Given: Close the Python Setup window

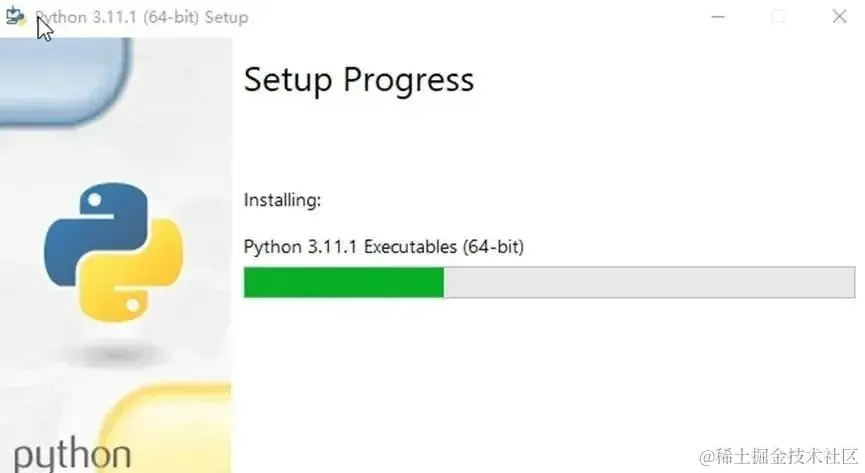Looking at the screenshot, I should [840, 17].
